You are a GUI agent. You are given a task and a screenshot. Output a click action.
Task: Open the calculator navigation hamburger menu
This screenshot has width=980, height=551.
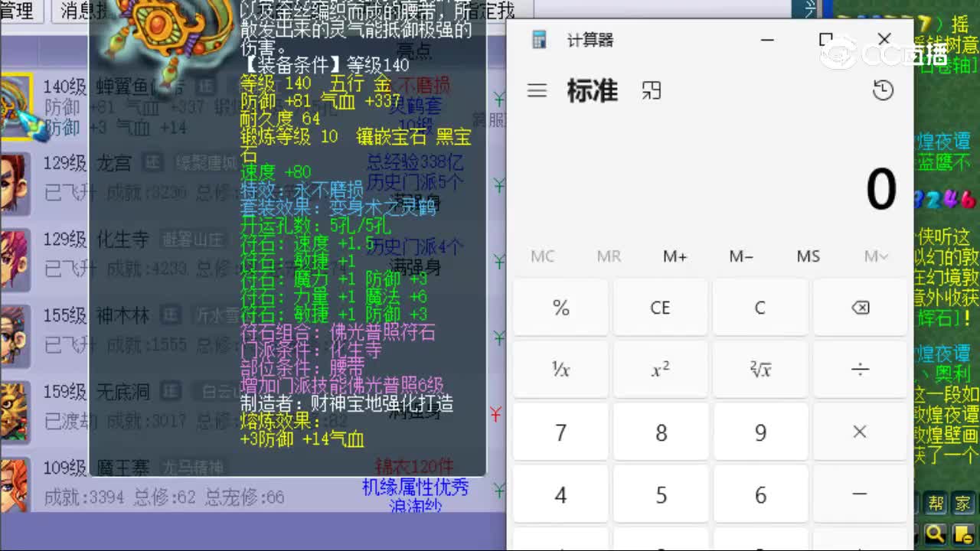[537, 90]
